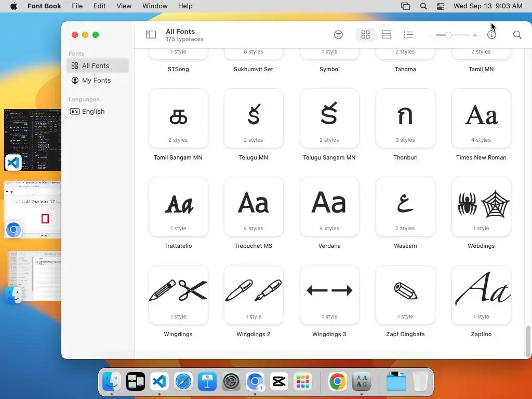Select the Waseem font tile

405,206
